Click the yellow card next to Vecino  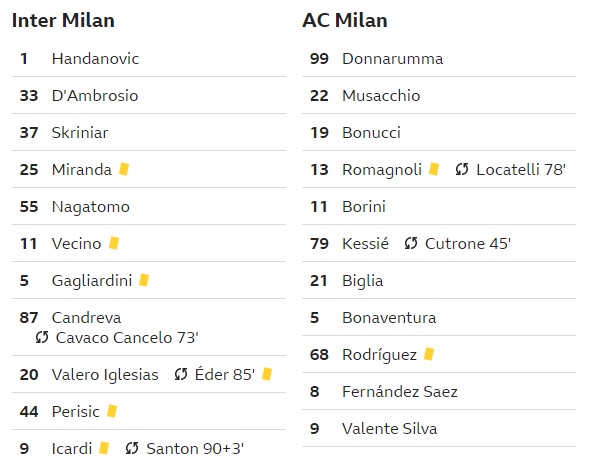[x=114, y=243]
